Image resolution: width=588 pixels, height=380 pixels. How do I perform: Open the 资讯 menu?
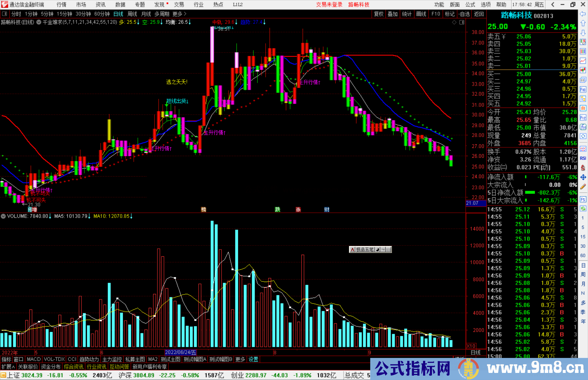(101, 5)
